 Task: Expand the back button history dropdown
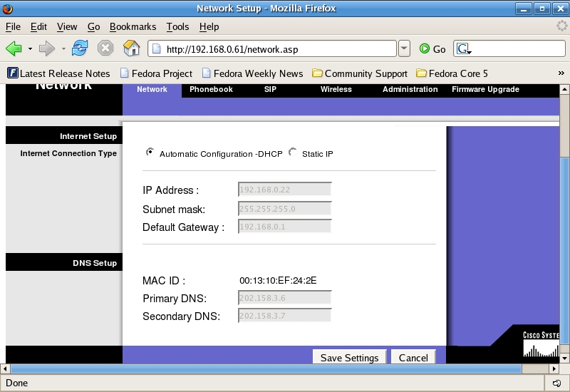coord(30,49)
